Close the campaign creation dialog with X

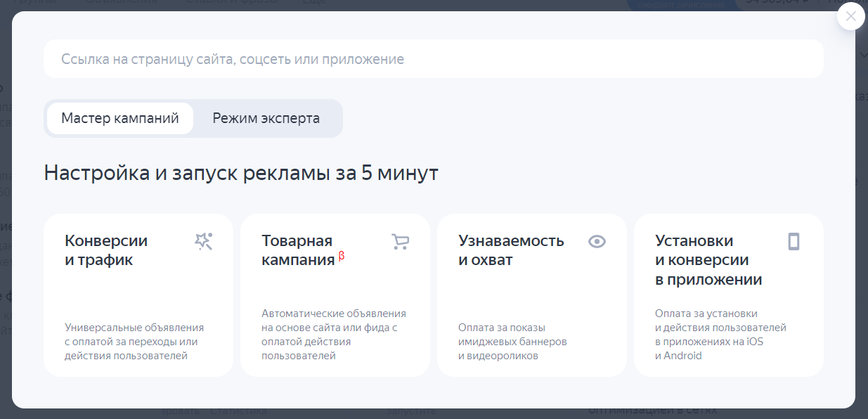pos(850,16)
